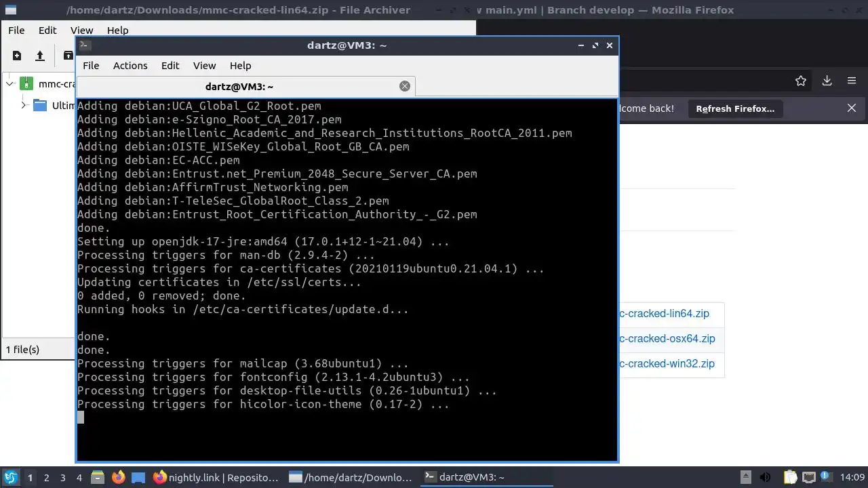
Task: Switch to /home/dartz/Downlo… archiver taskbar window
Action: coord(351,477)
